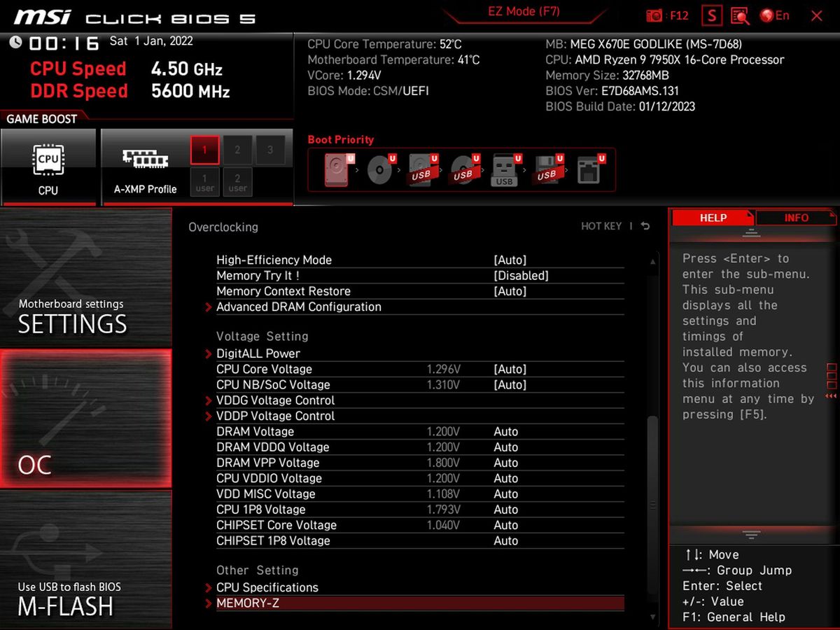Open CPU Core Voltage [Auto] dropdown

(510, 369)
